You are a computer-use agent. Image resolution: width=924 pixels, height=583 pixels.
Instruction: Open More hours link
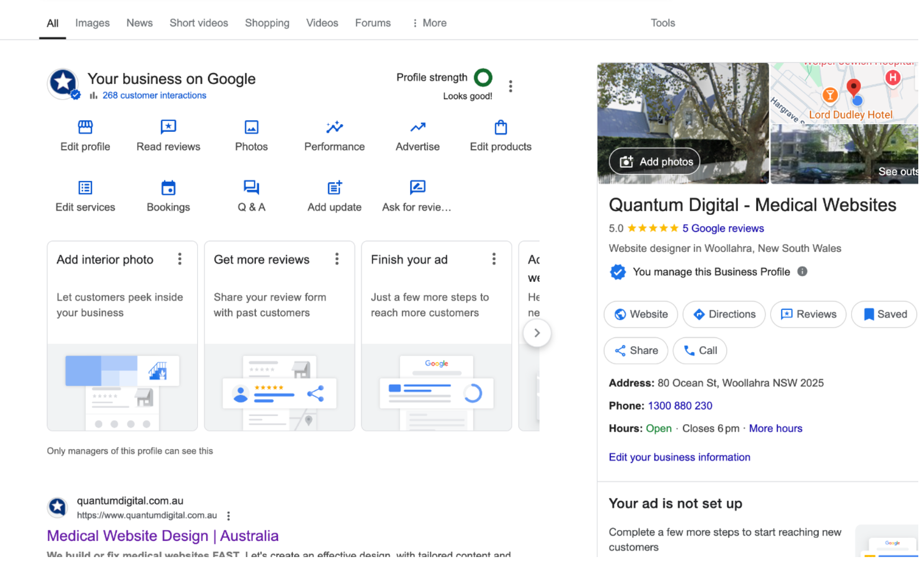coord(776,428)
